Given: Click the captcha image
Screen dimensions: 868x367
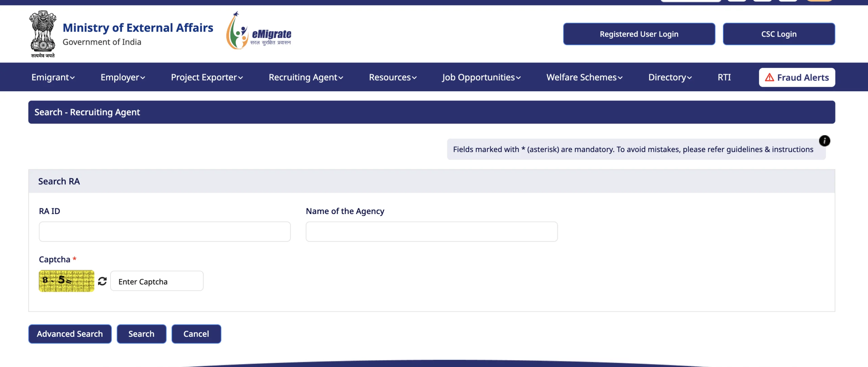Looking at the screenshot, I should tap(66, 281).
